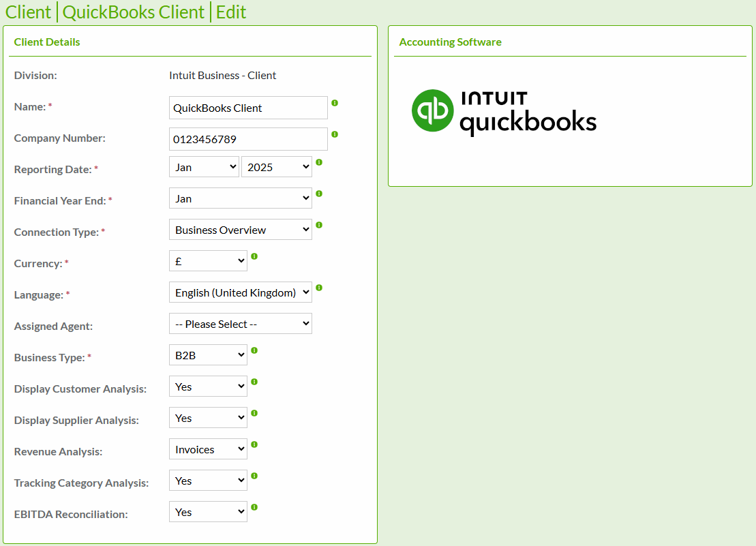
Task: Click the Edit breadcrumb link
Action: point(230,12)
